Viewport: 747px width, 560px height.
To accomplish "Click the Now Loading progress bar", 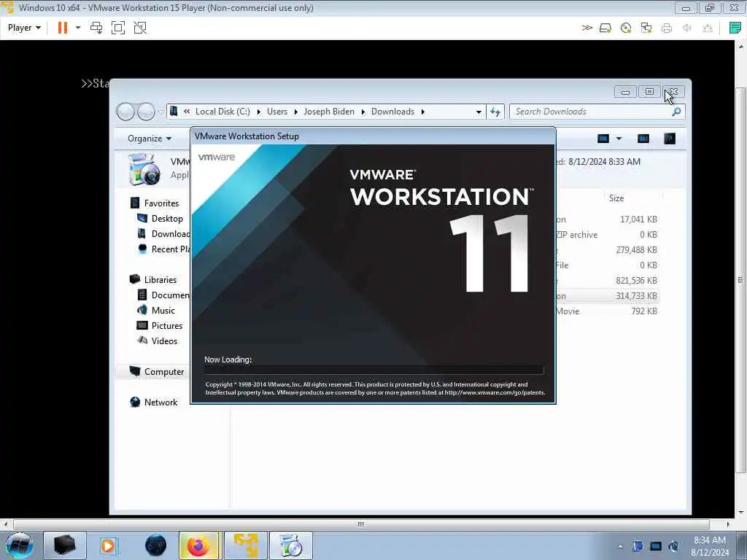I will [x=374, y=370].
